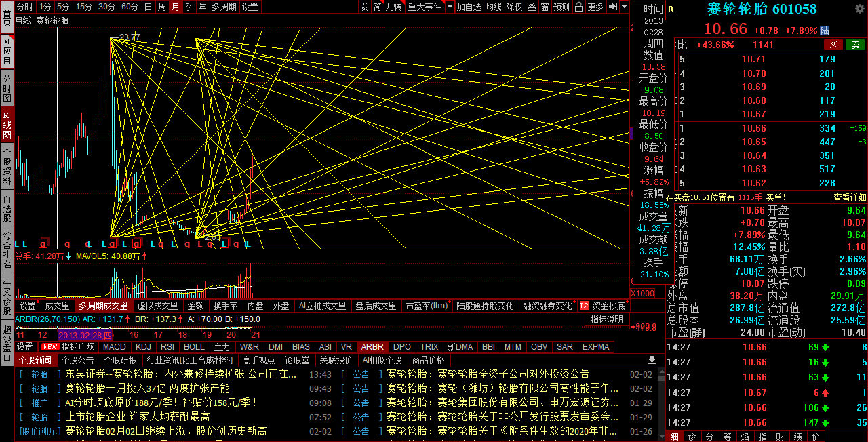Open the 多周期 period selector

tap(224, 7)
